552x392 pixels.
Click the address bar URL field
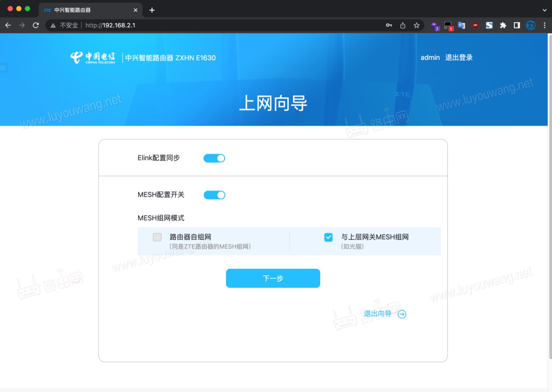[x=110, y=25]
